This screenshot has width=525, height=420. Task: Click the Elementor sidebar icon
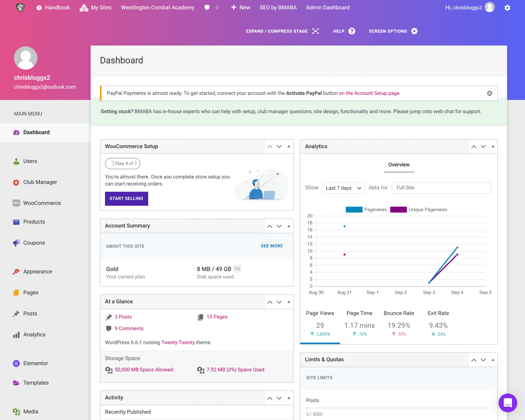pos(16,363)
